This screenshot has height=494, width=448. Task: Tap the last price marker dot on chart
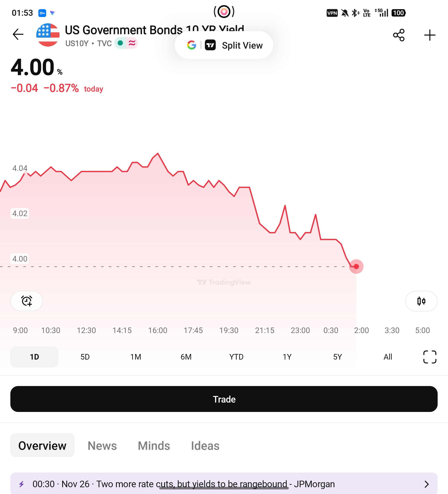coord(356,266)
